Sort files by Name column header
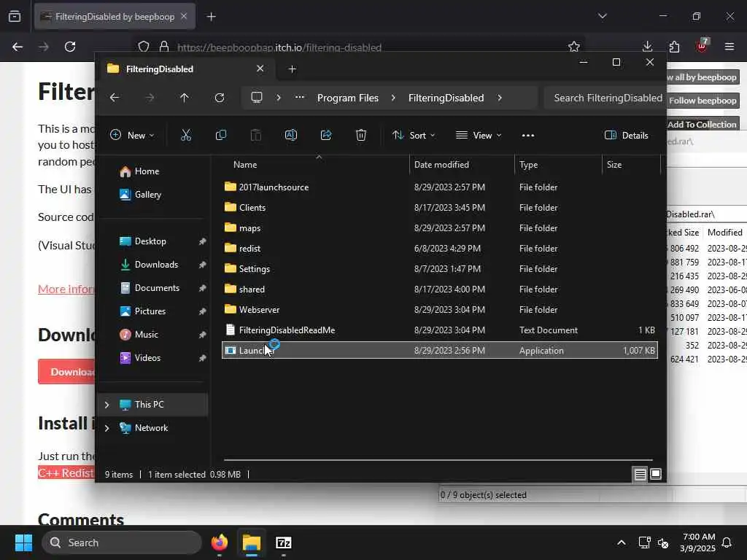747x560 pixels. pos(245,164)
